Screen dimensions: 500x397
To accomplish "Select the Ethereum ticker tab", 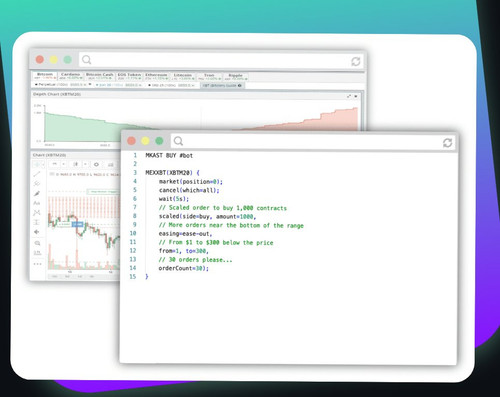I will click(x=156, y=76).
